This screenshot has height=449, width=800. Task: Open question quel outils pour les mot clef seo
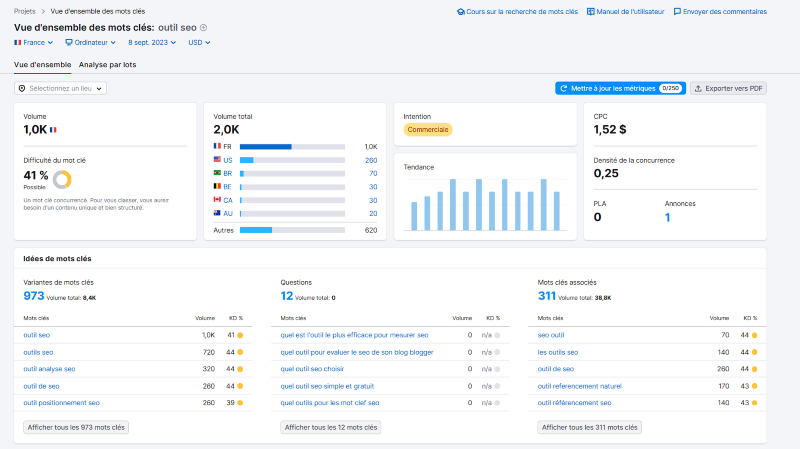point(330,403)
